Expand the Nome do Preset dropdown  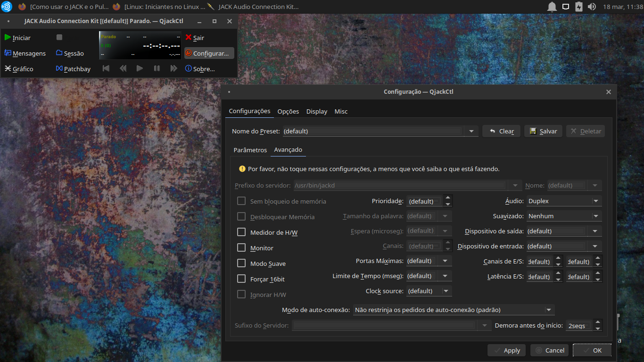pos(471,132)
